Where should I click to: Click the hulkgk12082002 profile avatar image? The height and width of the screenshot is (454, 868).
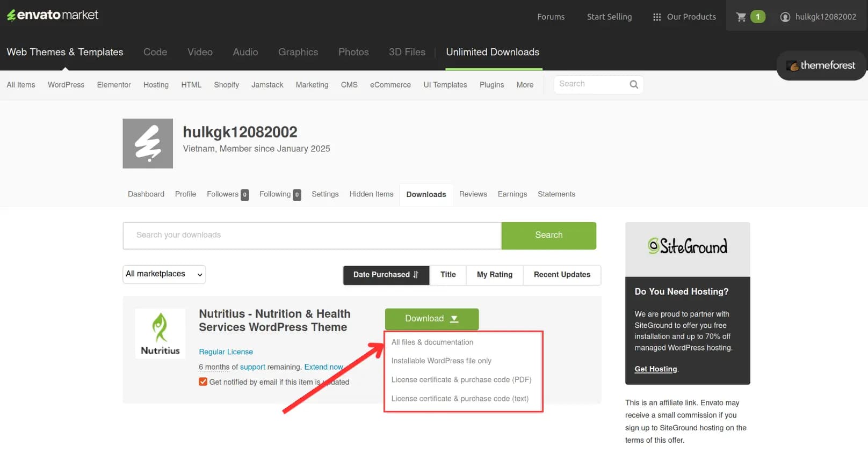point(148,143)
